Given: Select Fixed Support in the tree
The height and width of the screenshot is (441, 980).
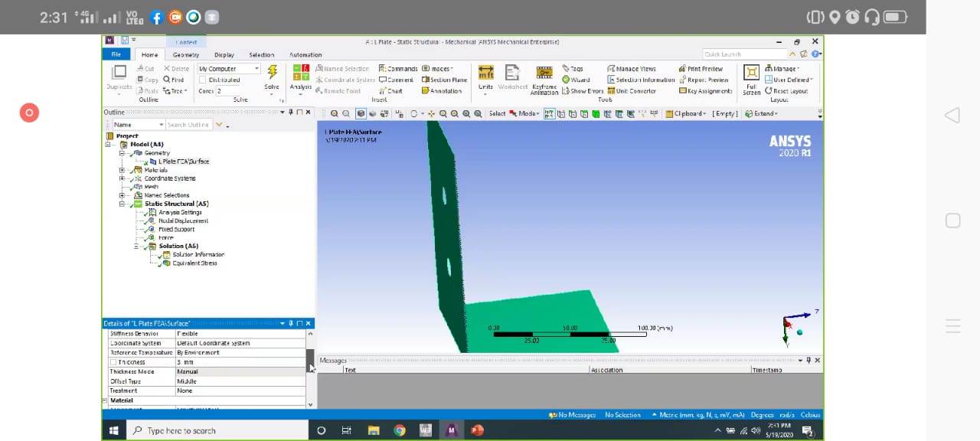Looking at the screenshot, I should (x=176, y=229).
